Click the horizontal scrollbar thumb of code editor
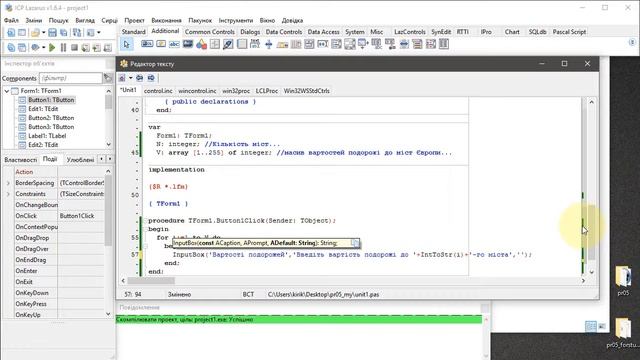The image size is (640, 360). tap(151, 281)
